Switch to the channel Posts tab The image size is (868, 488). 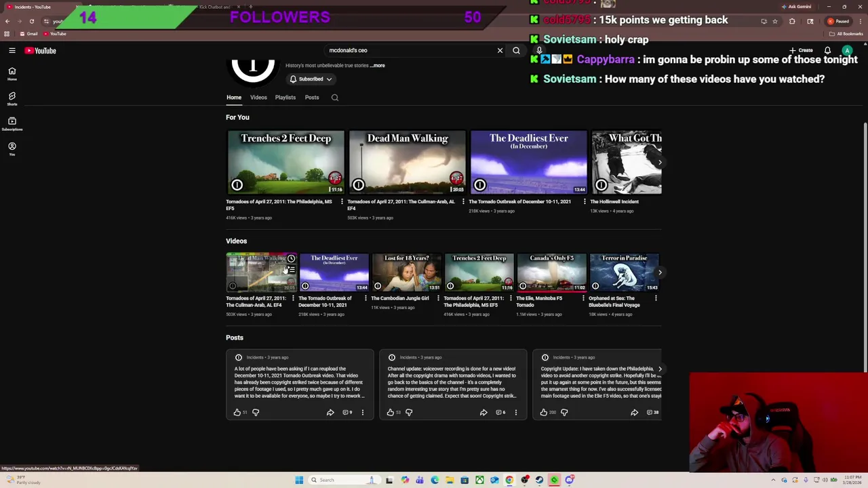(x=312, y=98)
